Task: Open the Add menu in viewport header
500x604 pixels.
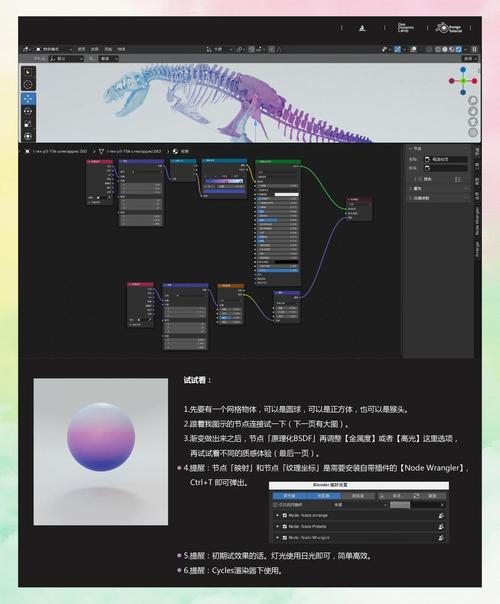Action: point(108,49)
